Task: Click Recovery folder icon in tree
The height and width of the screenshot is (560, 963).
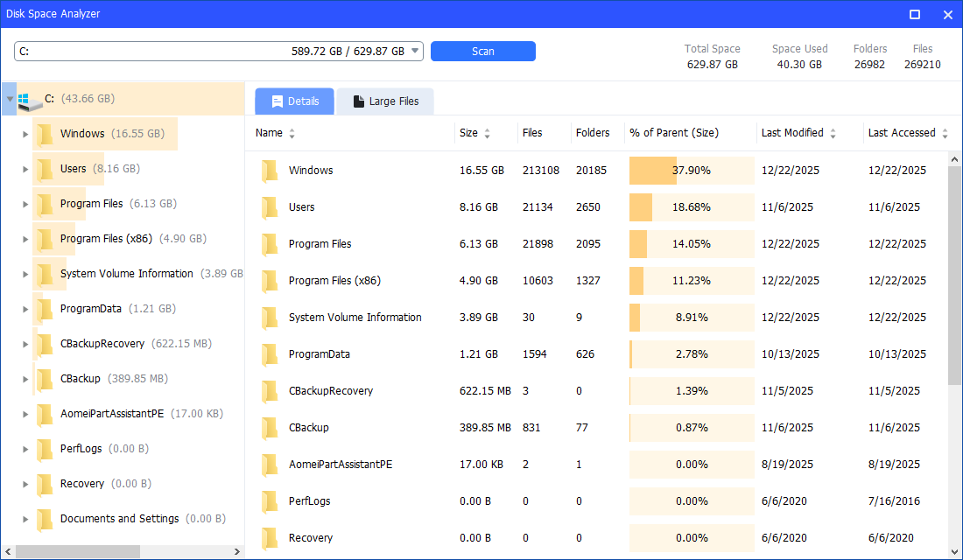Action: (x=45, y=485)
